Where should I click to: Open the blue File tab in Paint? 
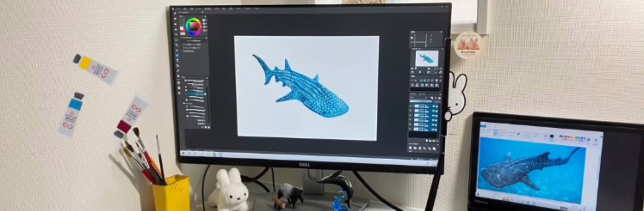(x=483, y=126)
